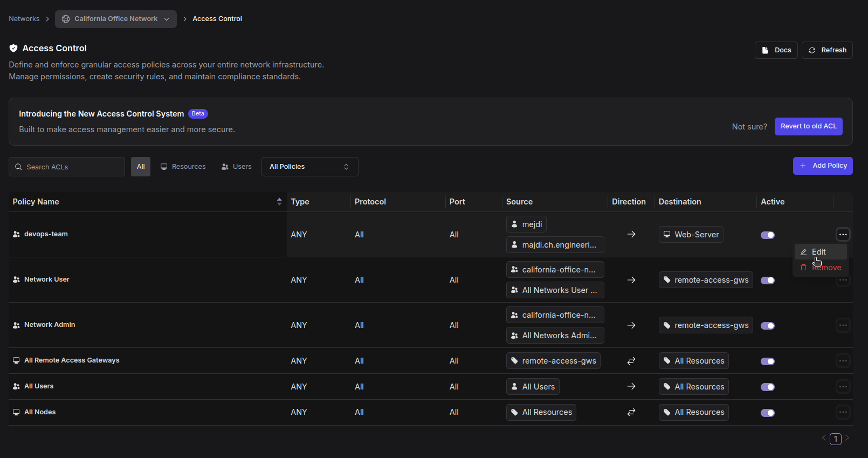The image size is (868, 458).
Task: Click the Add Policy button
Action: pyautogui.click(x=822, y=166)
